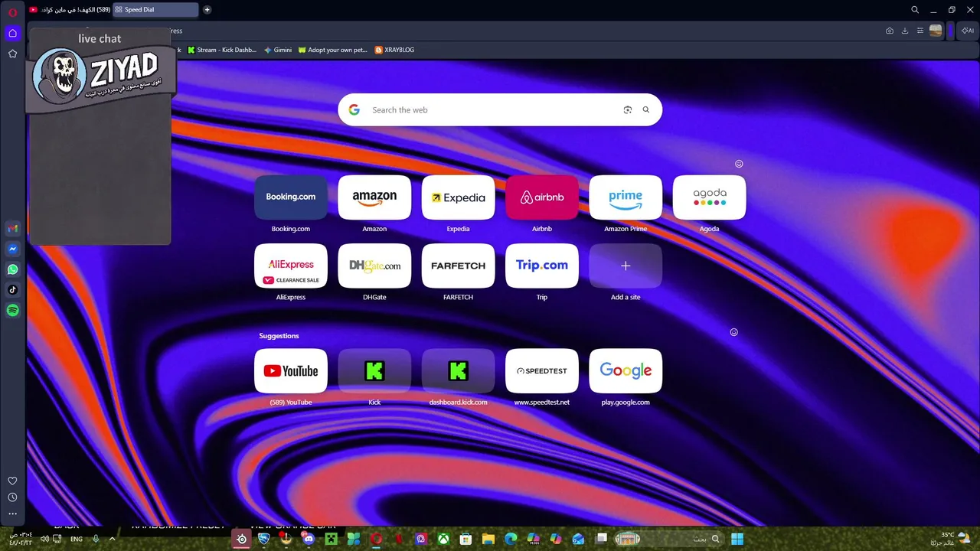The width and height of the screenshot is (980, 551).
Task: Open the Booking.com speed dial tile
Action: click(x=291, y=197)
